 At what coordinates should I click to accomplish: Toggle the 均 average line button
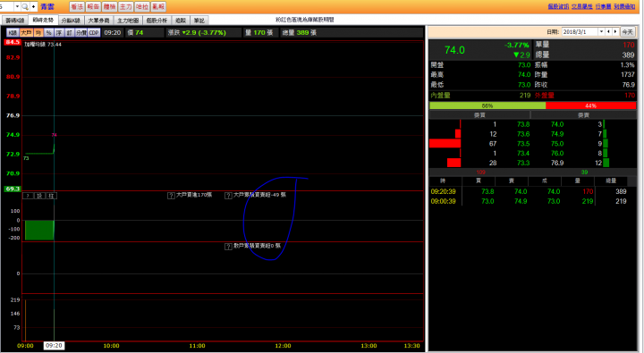(38, 32)
